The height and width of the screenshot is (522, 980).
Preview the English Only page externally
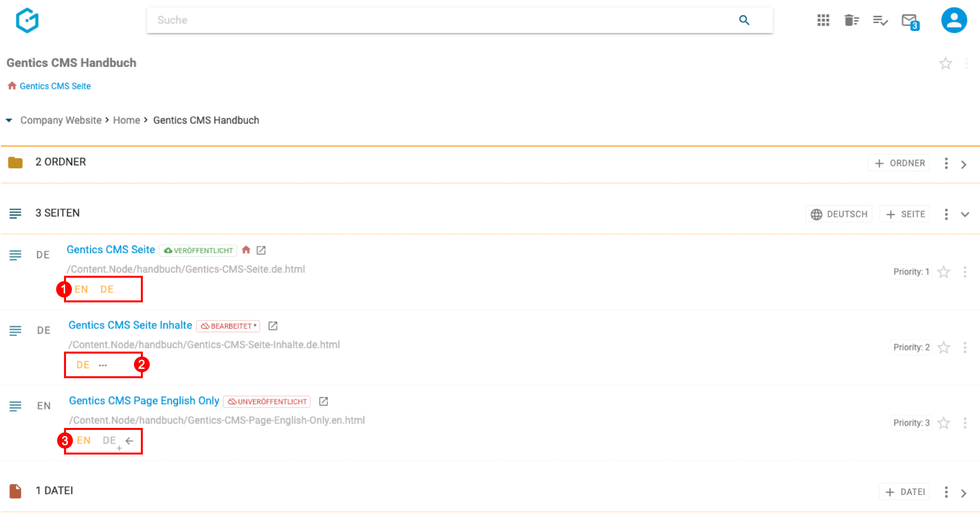[x=323, y=401]
